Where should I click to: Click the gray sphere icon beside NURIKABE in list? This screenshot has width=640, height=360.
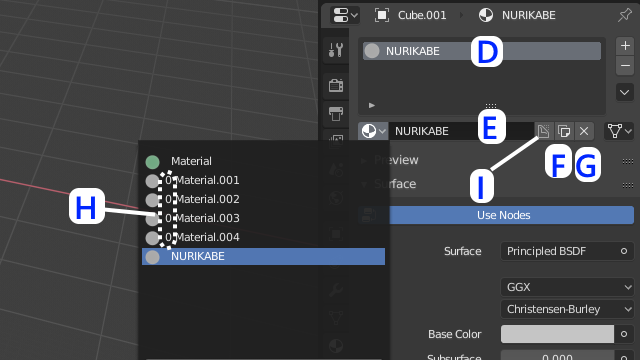[152, 257]
